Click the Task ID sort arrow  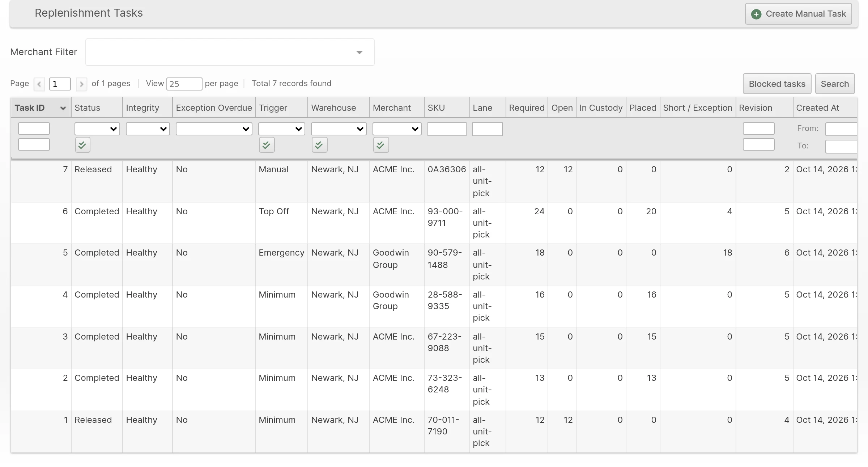[63, 108]
